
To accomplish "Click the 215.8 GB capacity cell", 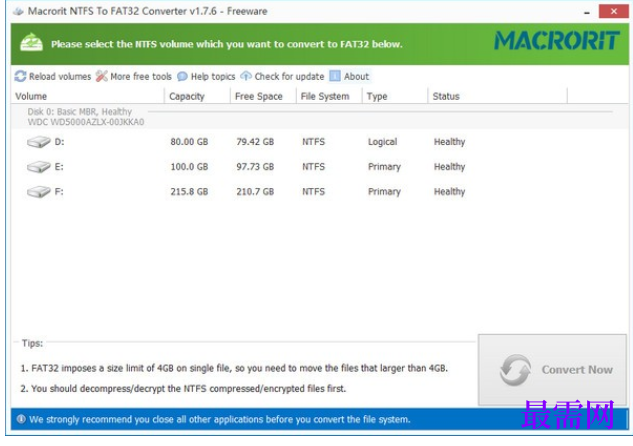I will pos(189,192).
